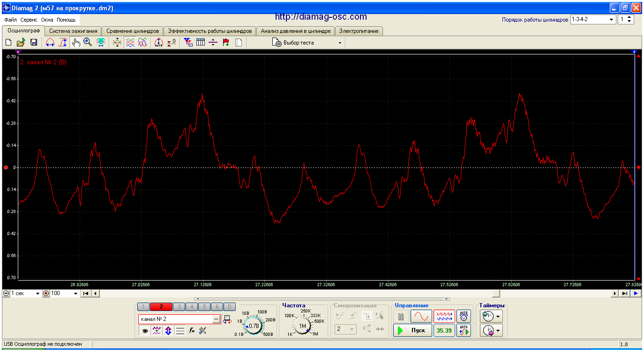644x350 pixels.
Task: Click the AUTO scale icon in toolbar
Action: tap(159, 43)
